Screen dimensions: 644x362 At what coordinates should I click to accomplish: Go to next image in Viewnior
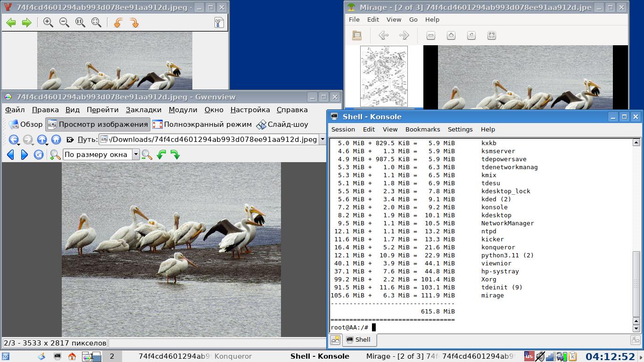pos(27,23)
